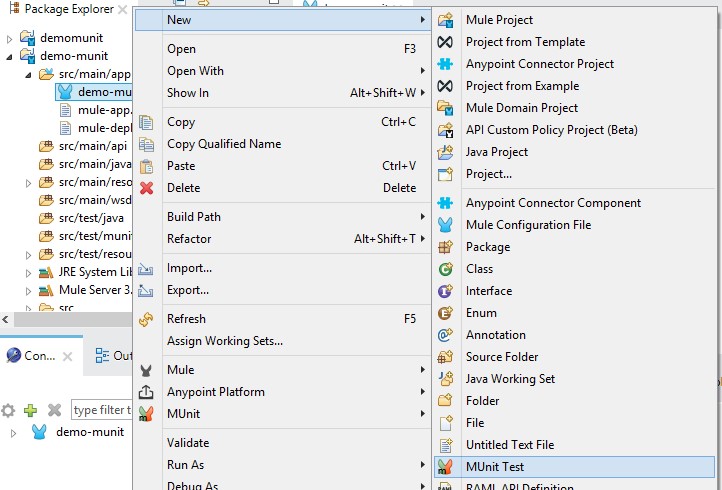This screenshot has width=722, height=490.
Task: Click the Java Working Set icon
Action: click(445, 379)
